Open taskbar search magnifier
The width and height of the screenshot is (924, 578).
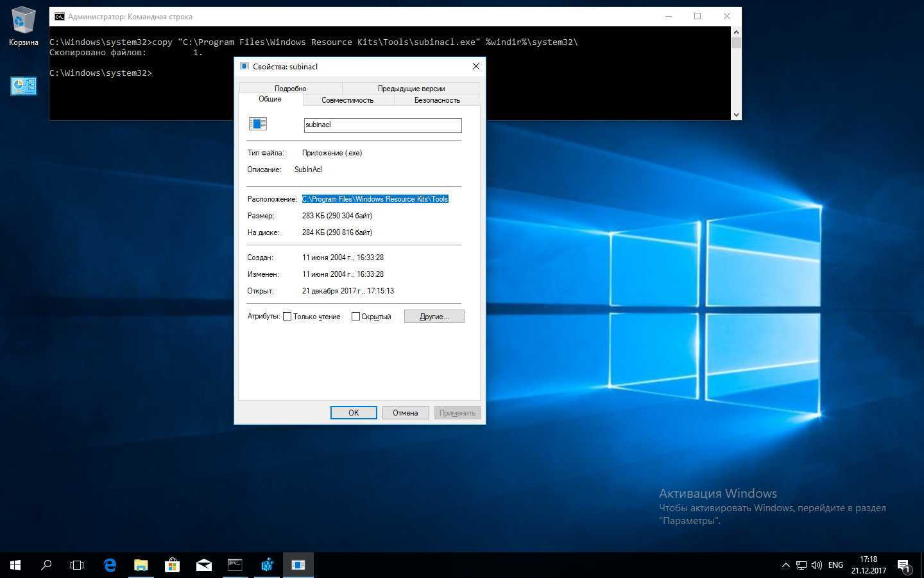click(x=46, y=565)
